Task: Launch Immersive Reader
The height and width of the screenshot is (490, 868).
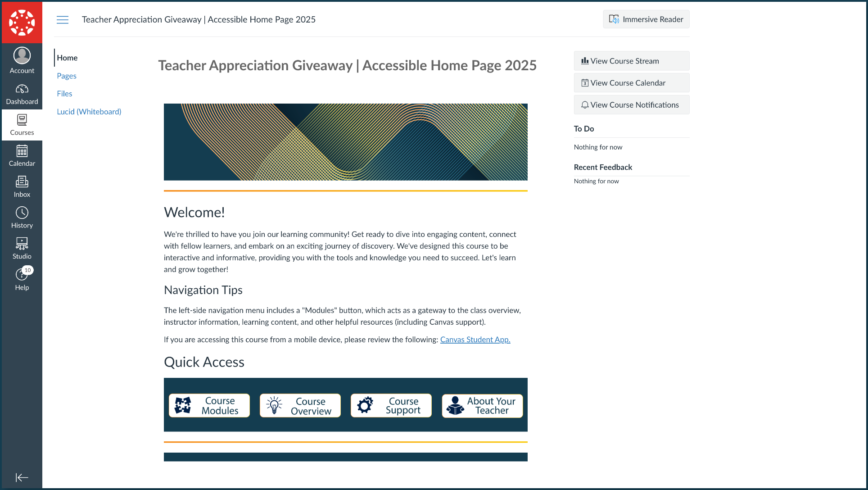Action: click(646, 19)
